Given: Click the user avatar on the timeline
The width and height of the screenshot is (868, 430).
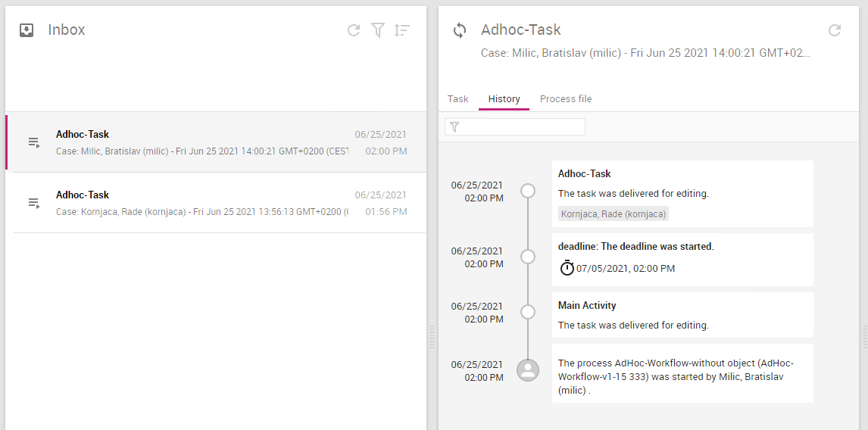Looking at the screenshot, I should pyautogui.click(x=528, y=370).
